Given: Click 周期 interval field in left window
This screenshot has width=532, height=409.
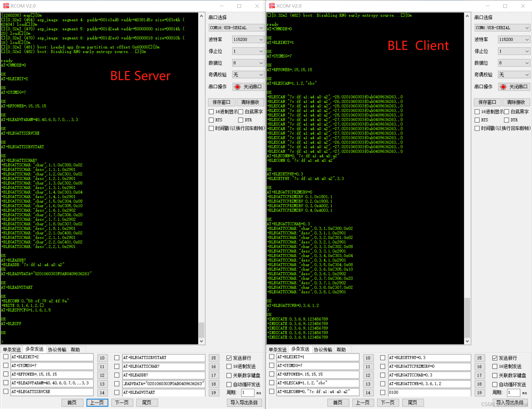Looking at the screenshot, I should (x=248, y=393).
